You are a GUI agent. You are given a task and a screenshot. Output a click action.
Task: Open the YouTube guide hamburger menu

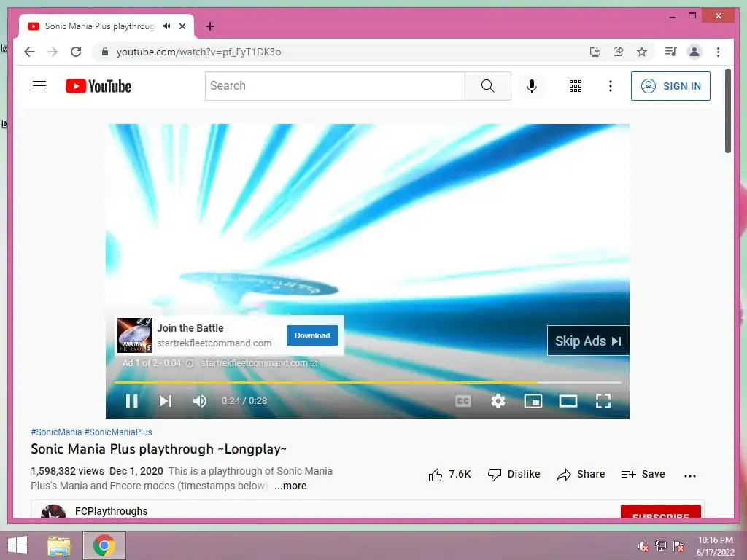click(x=39, y=86)
